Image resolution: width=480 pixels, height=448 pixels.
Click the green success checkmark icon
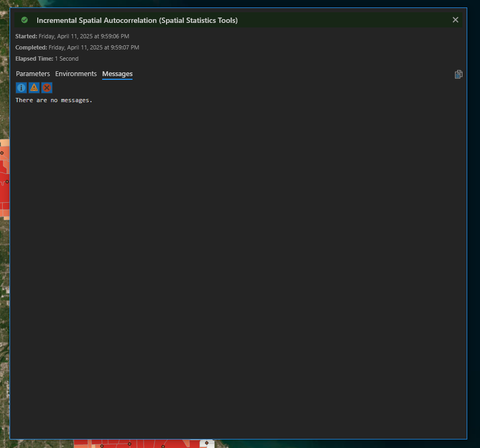24,20
